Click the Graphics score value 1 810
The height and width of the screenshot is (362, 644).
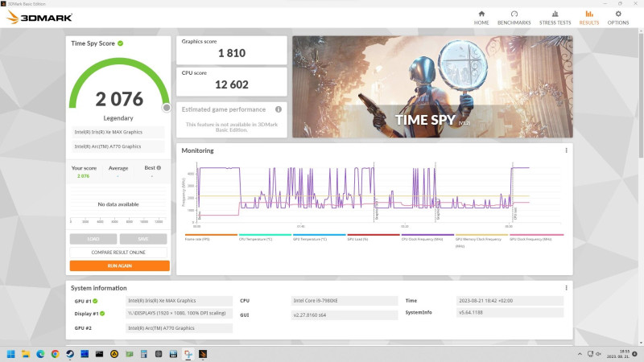(232, 53)
